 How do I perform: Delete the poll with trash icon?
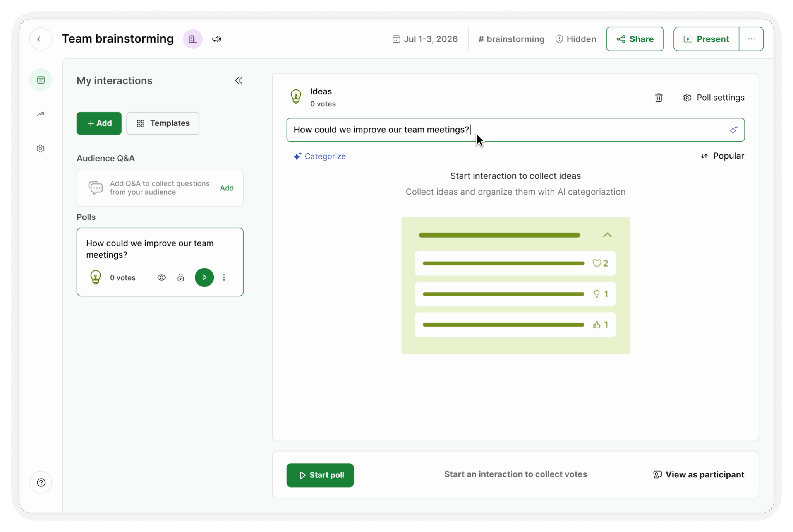click(x=659, y=98)
